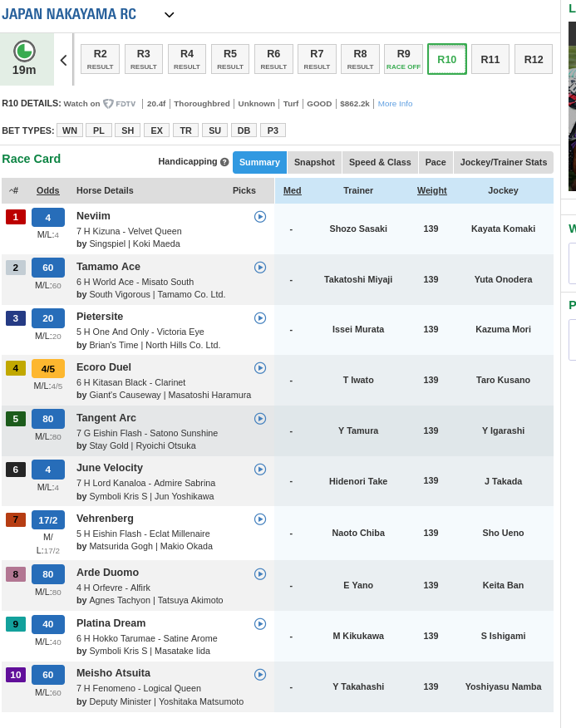Open R2 result
Viewport: 576px width, 728px height.
point(100,59)
